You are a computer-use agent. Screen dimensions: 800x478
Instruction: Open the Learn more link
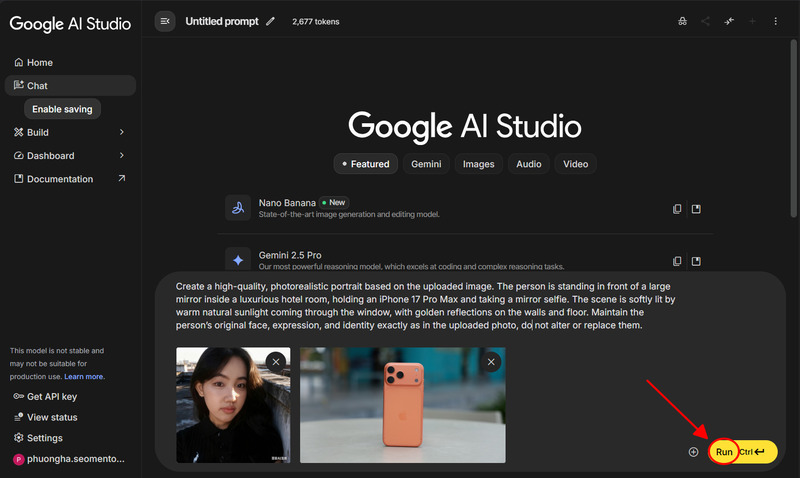point(84,377)
